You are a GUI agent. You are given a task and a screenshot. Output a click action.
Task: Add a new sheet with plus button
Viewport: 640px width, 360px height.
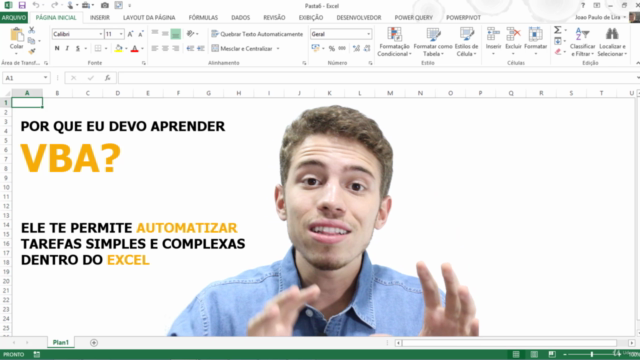coord(94,342)
